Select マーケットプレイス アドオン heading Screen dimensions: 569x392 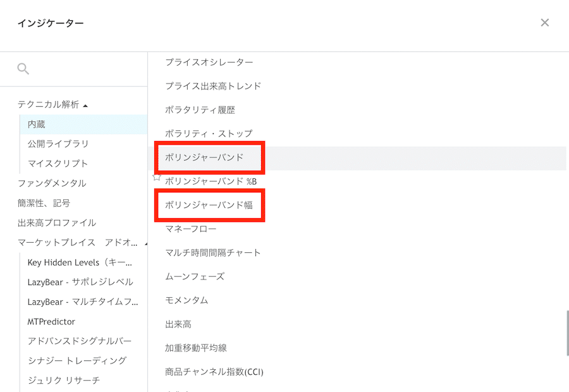click(77, 242)
